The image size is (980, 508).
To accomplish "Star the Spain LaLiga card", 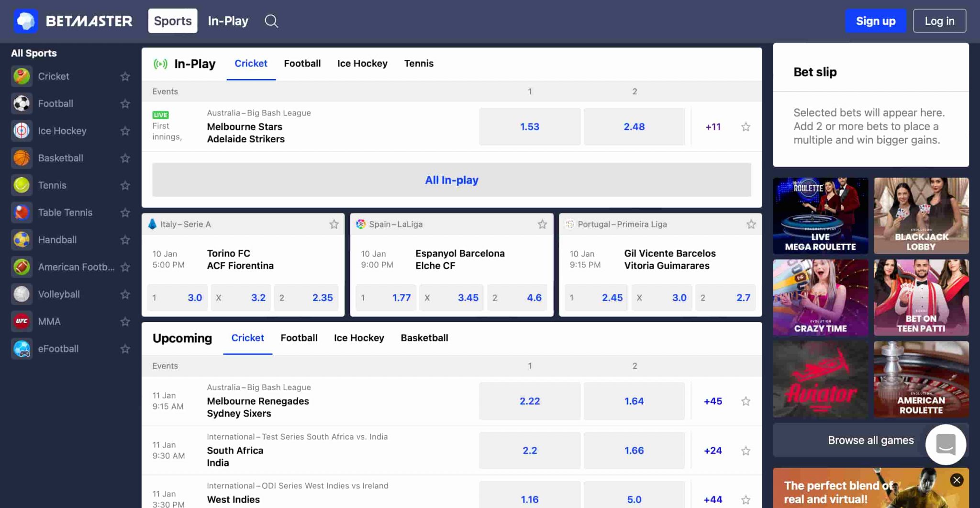I will [542, 224].
